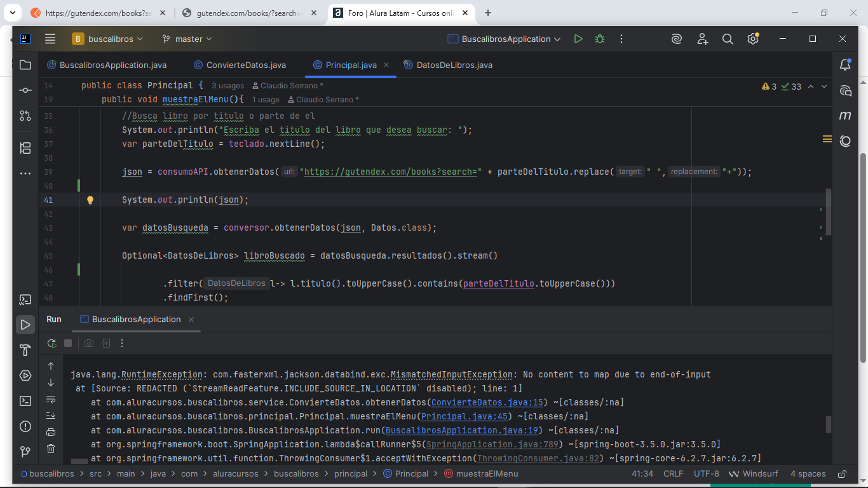Click the camera icon in Run toolbar

89,343
